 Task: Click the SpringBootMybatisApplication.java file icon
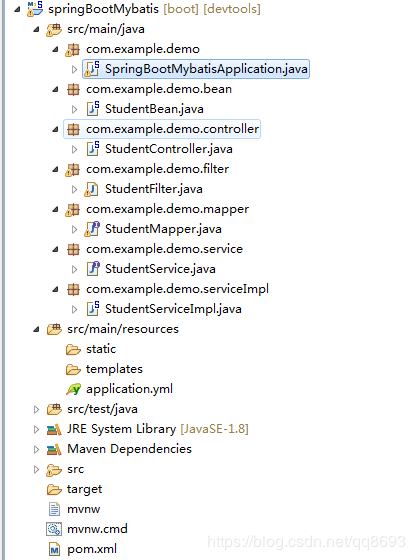pos(92,69)
